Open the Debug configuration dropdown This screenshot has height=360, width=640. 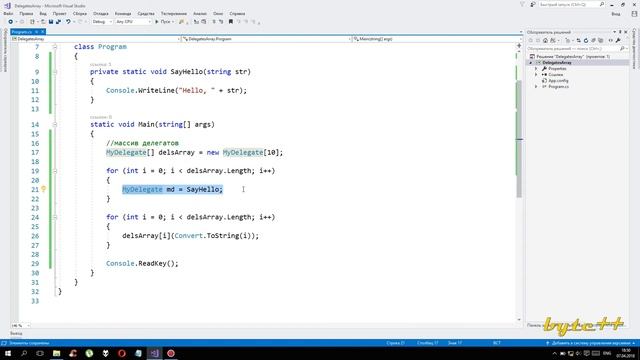(x=102, y=22)
